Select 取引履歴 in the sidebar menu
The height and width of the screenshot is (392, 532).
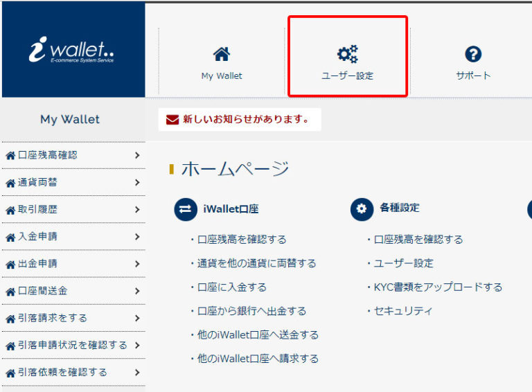(x=37, y=209)
